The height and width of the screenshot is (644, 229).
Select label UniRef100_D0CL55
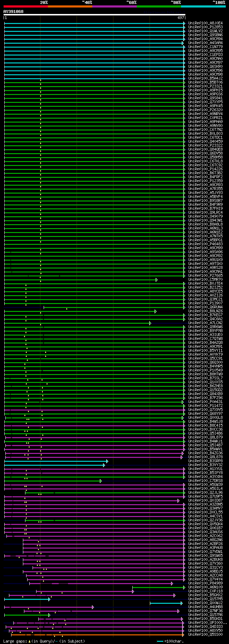pyautogui.click(x=205, y=512)
